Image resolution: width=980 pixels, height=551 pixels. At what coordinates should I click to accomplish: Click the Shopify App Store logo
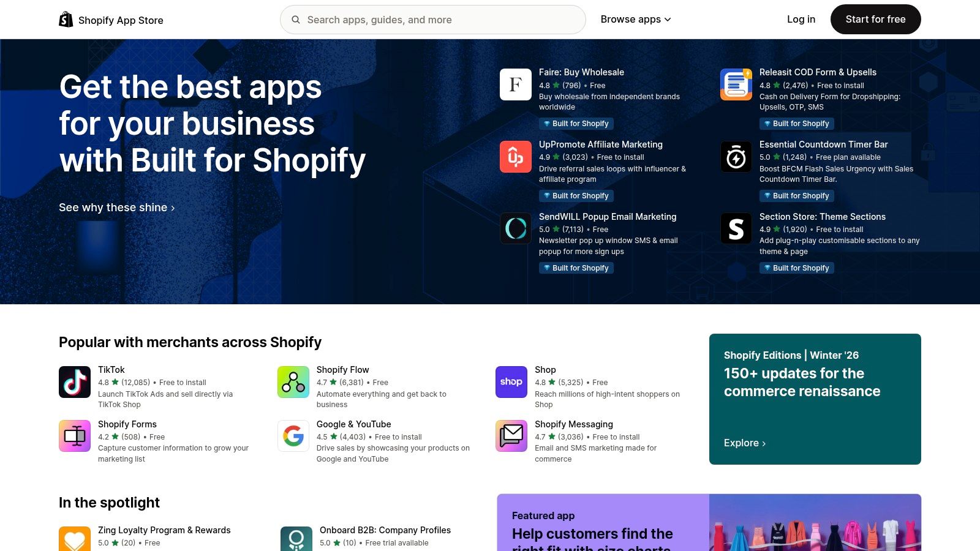click(110, 19)
